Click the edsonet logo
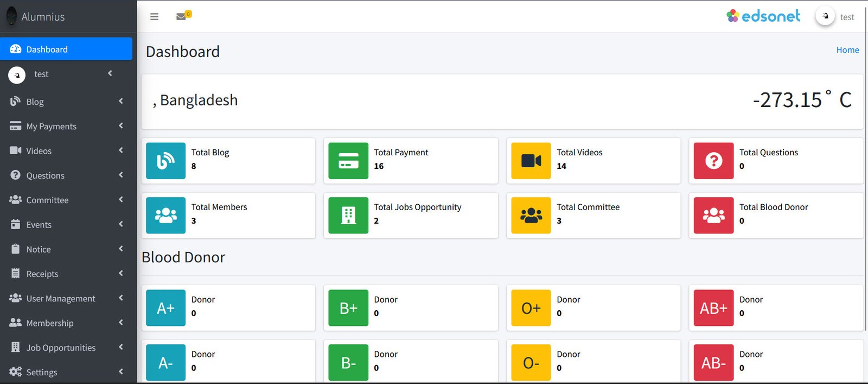 pos(763,16)
